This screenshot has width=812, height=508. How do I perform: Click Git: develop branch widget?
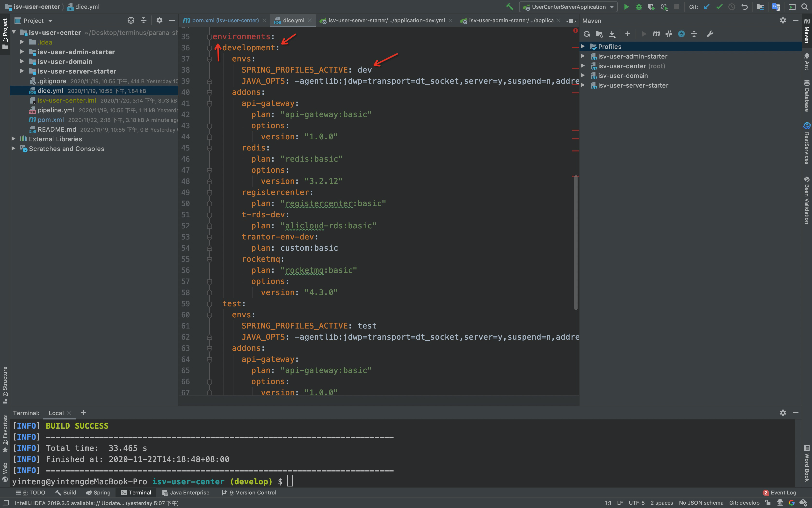click(744, 503)
